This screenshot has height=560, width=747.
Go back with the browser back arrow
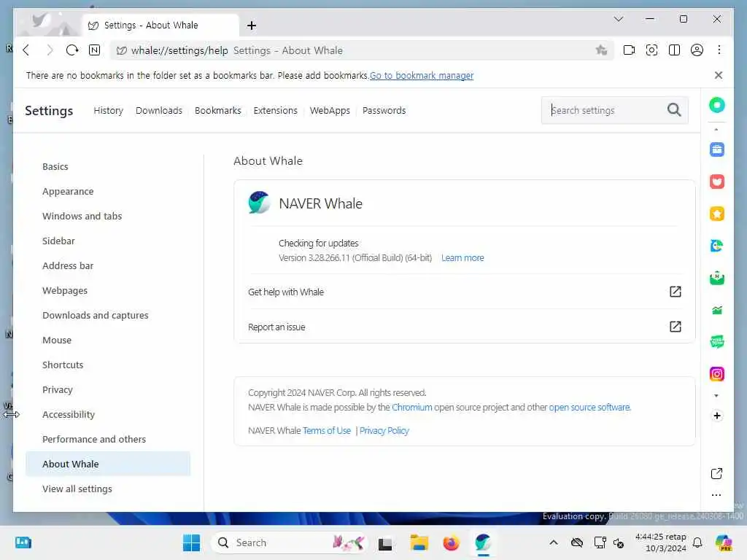(x=26, y=50)
